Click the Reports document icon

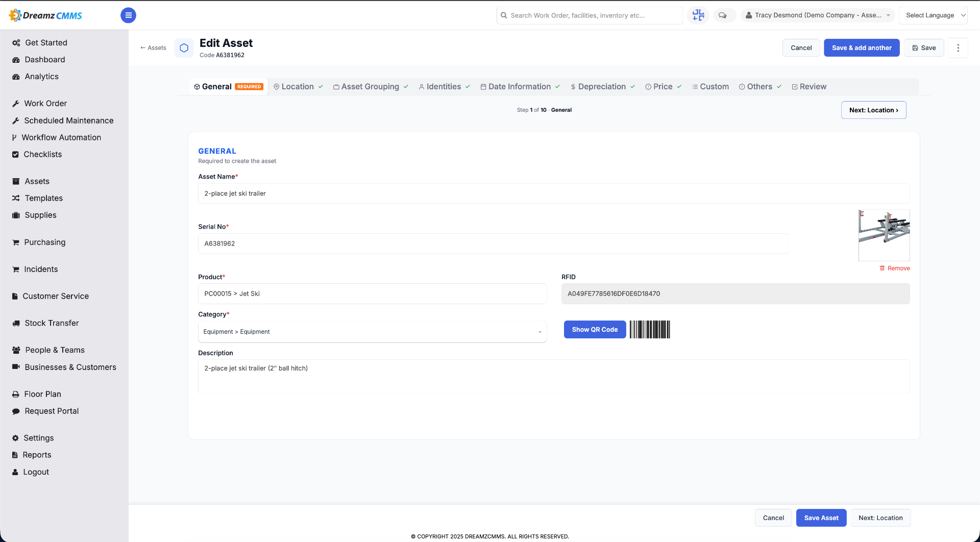[x=15, y=455]
